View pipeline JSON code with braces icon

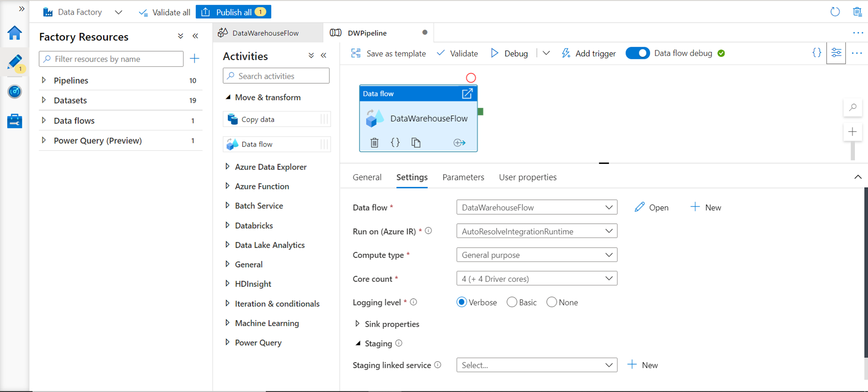(816, 53)
